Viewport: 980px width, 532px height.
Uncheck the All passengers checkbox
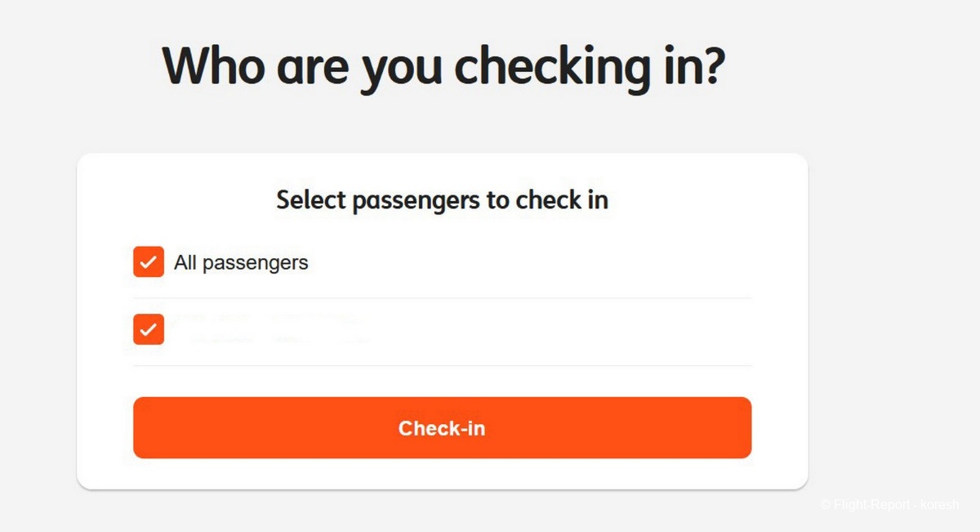tap(149, 262)
